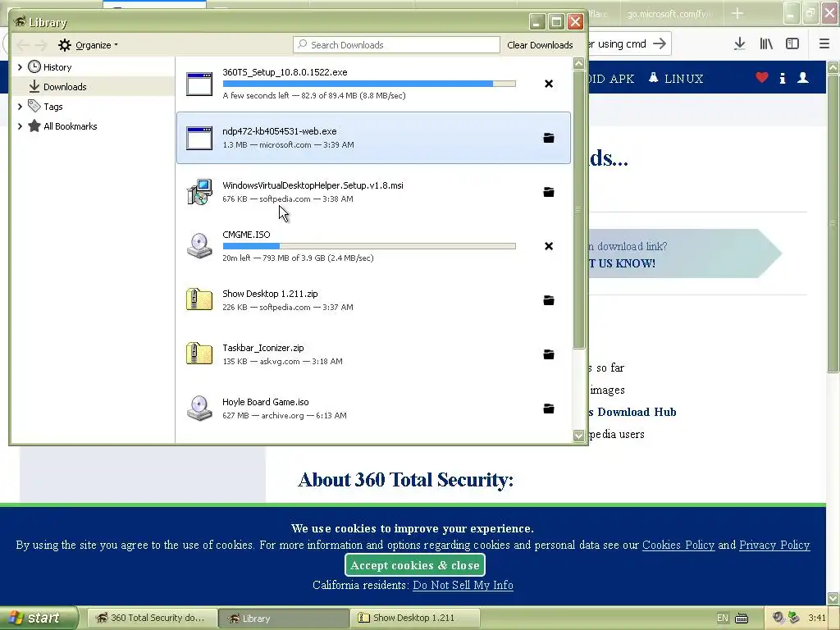Click the EN language indicator in taskbar
Viewport: 840px width, 630px height.
722,619
